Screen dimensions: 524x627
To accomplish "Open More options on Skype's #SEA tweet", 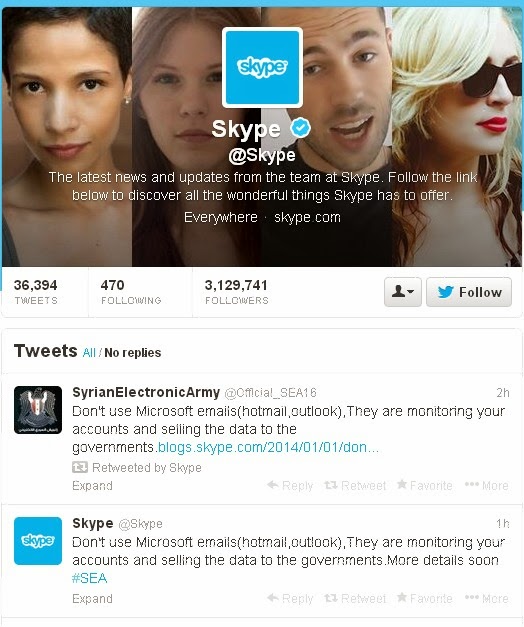I will tap(486, 598).
